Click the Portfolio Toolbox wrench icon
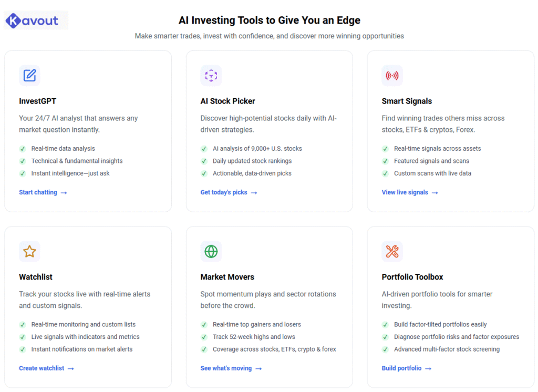Screen dimensions: 538x392 (x=392, y=251)
